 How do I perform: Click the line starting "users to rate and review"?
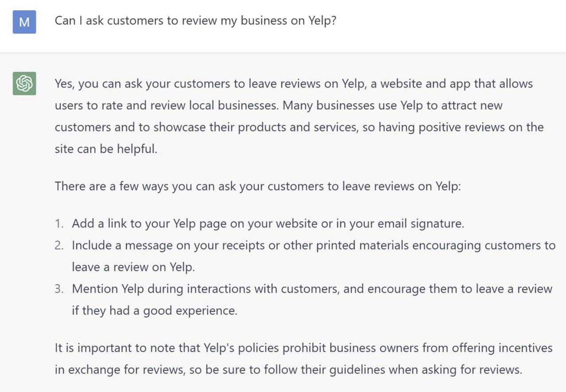[278, 105]
